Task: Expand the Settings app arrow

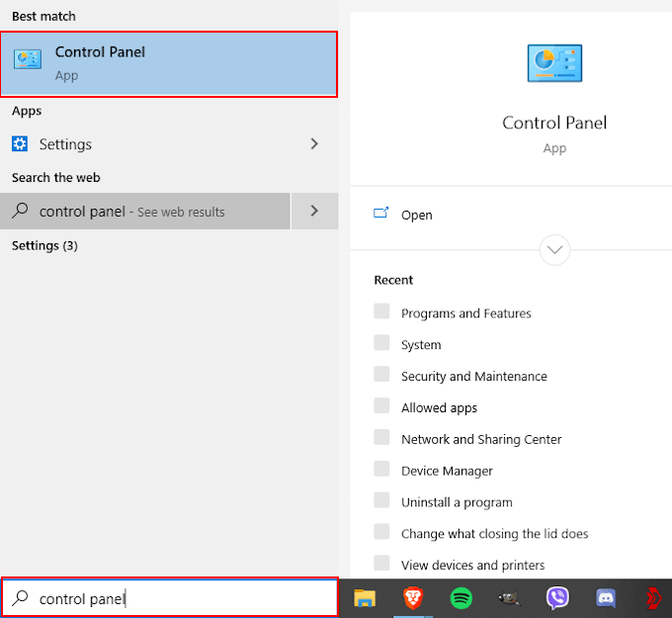Action: (x=314, y=144)
